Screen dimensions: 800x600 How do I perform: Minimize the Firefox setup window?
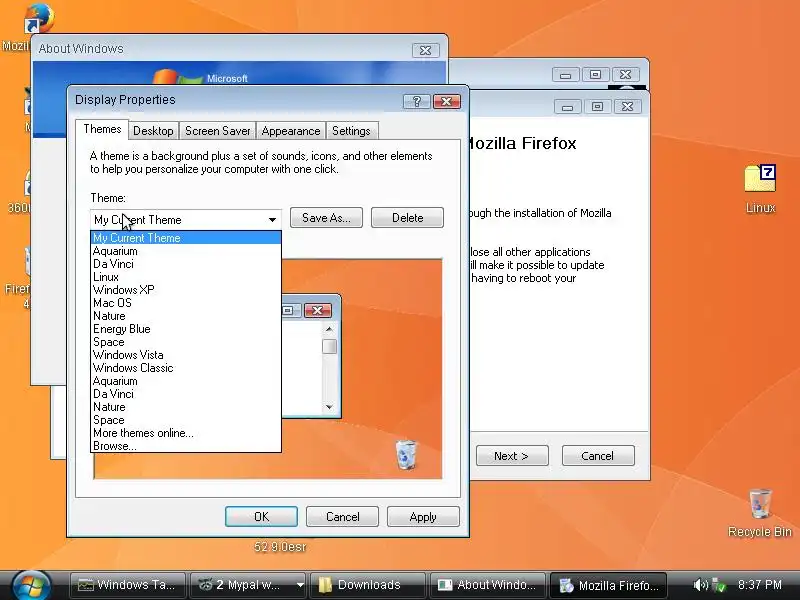(567, 107)
